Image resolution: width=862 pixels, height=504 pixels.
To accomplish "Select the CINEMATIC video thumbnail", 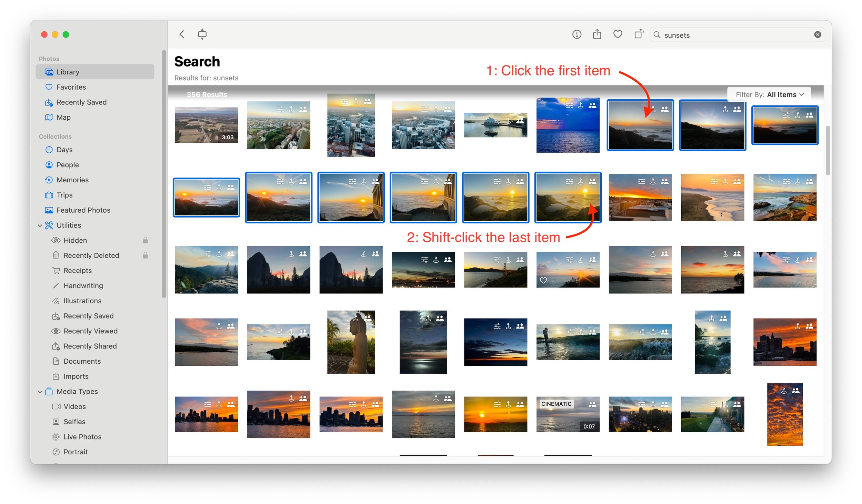I will pos(568,414).
